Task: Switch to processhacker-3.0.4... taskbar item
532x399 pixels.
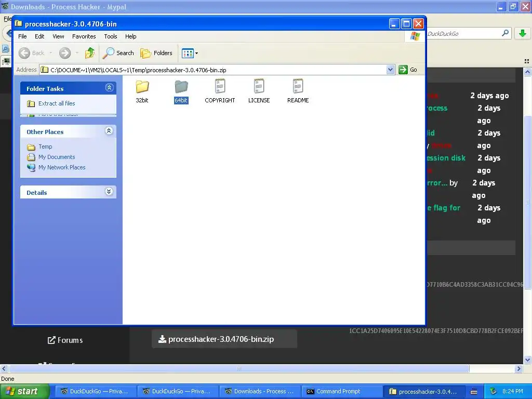Action: tap(424, 391)
